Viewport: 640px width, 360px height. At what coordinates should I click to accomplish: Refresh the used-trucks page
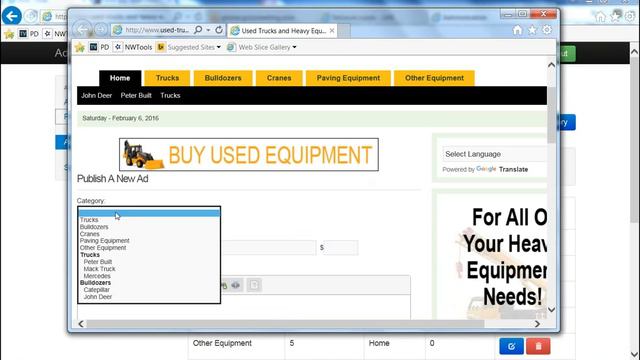pyautogui.click(x=219, y=30)
